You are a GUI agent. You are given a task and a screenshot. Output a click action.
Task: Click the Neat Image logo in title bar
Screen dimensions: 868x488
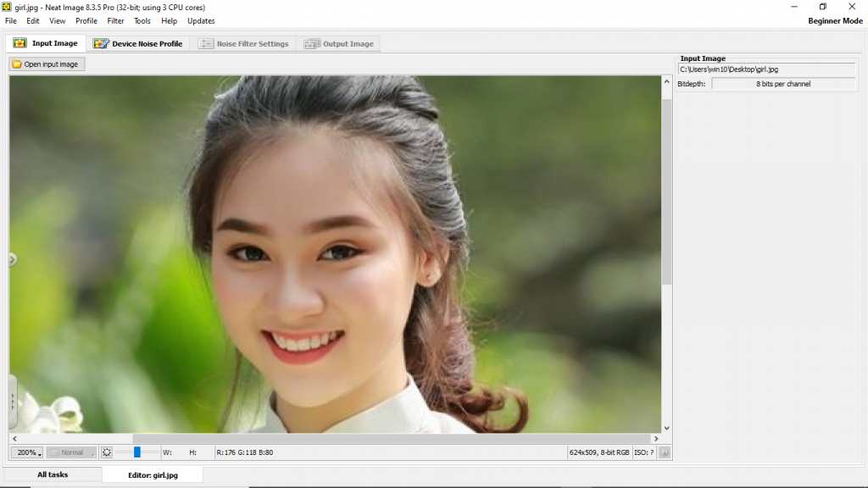pyautogui.click(x=7, y=7)
